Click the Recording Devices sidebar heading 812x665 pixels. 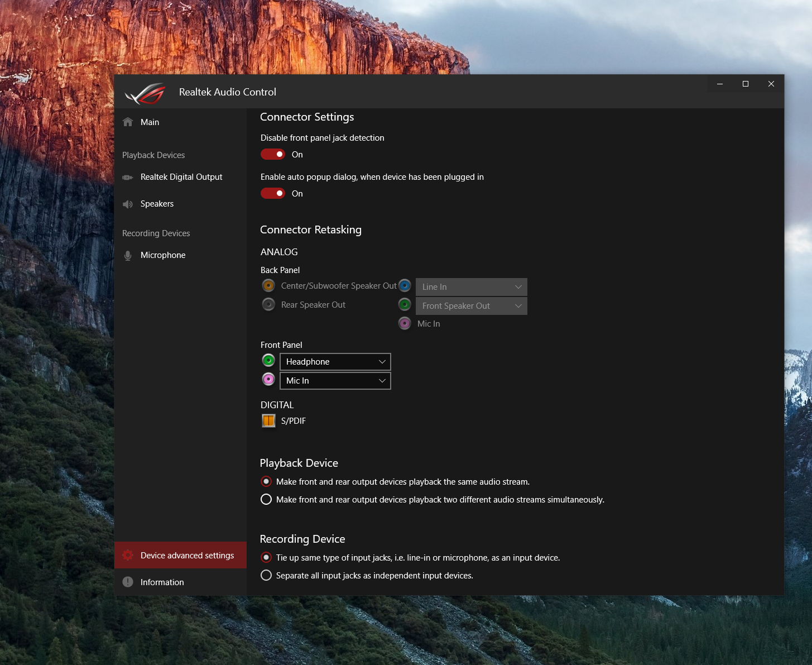click(156, 233)
